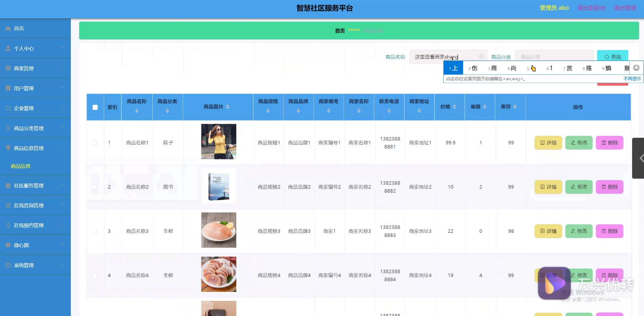Image resolution: width=644 pixels, height=316 pixels.
Task: Dismiss IME hint with 不再提示
Action: [x=632, y=79]
